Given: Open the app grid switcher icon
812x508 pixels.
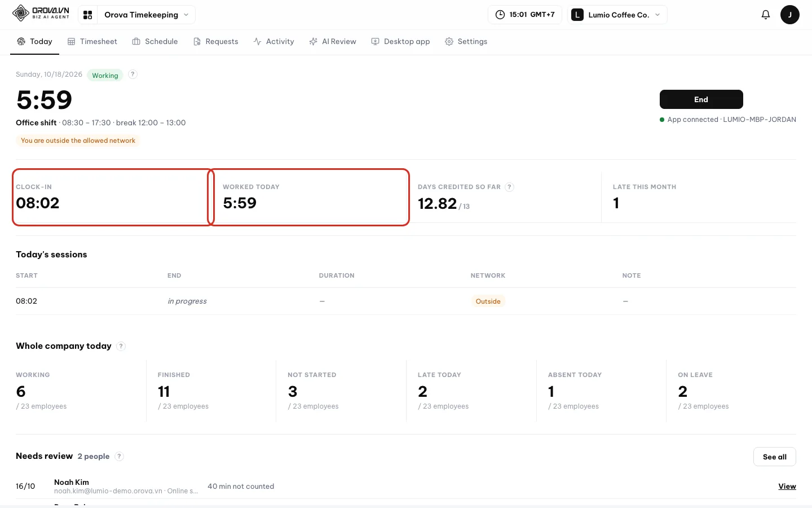Looking at the screenshot, I should pyautogui.click(x=87, y=15).
